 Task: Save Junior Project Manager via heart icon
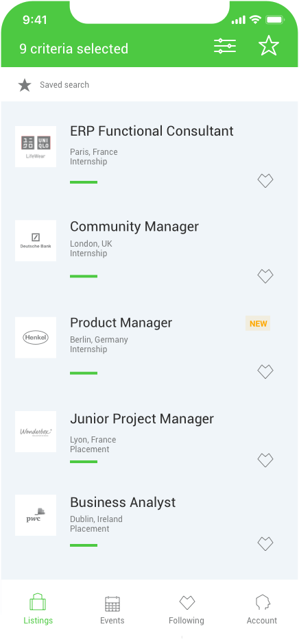tap(265, 460)
